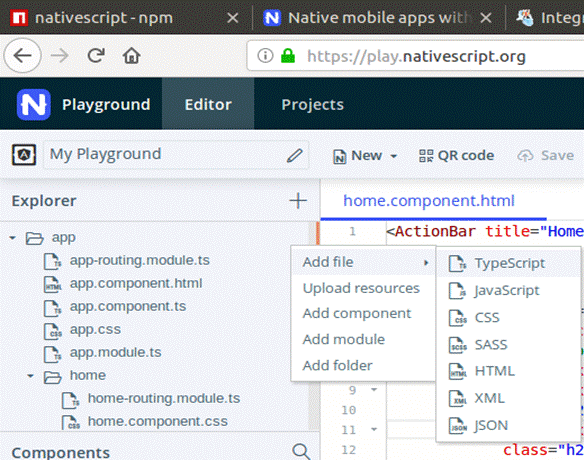Image resolution: width=584 pixels, height=460 pixels.
Task: Fold code at line 9 arrow
Action: tap(374, 390)
